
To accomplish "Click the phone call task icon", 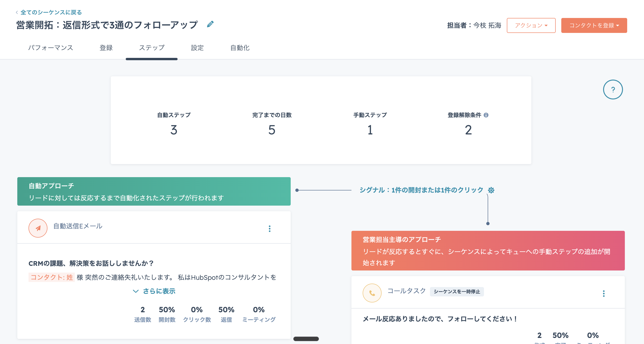I will click(372, 293).
